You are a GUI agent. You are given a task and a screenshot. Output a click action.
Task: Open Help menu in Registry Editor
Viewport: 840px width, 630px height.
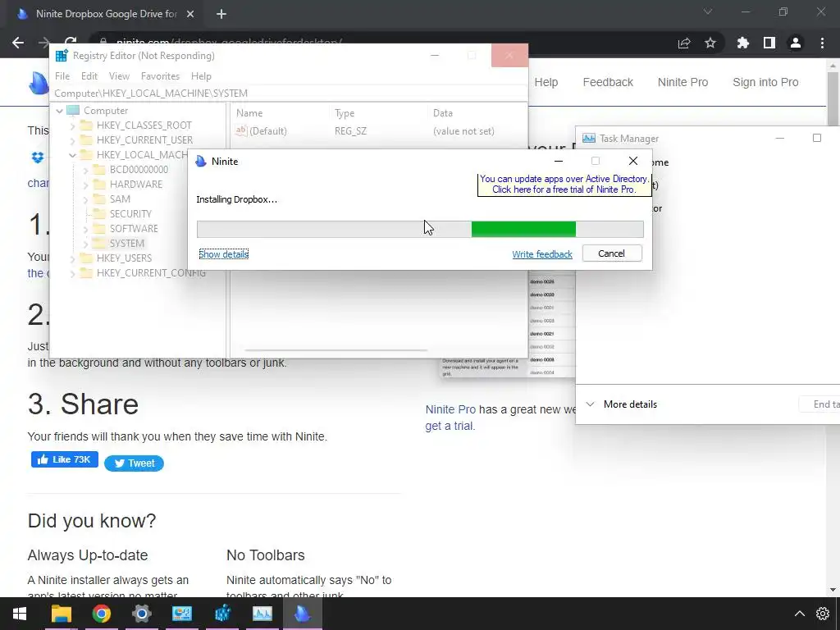point(201,76)
